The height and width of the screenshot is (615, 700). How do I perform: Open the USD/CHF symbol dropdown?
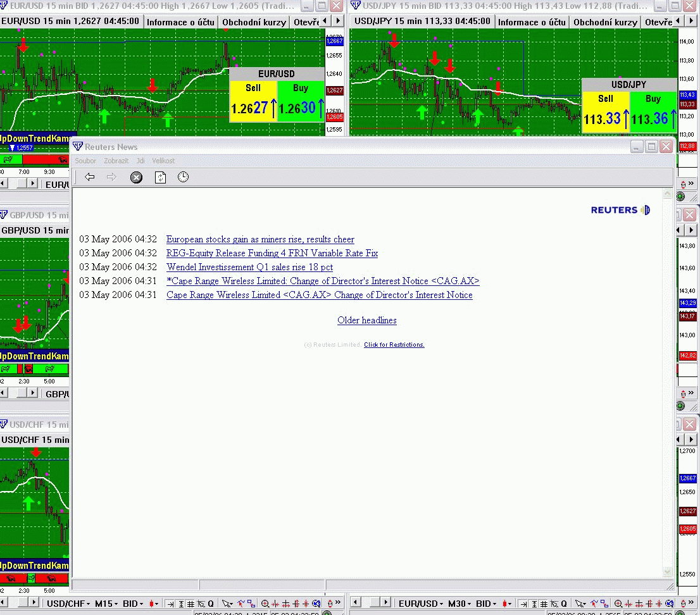tap(68, 604)
